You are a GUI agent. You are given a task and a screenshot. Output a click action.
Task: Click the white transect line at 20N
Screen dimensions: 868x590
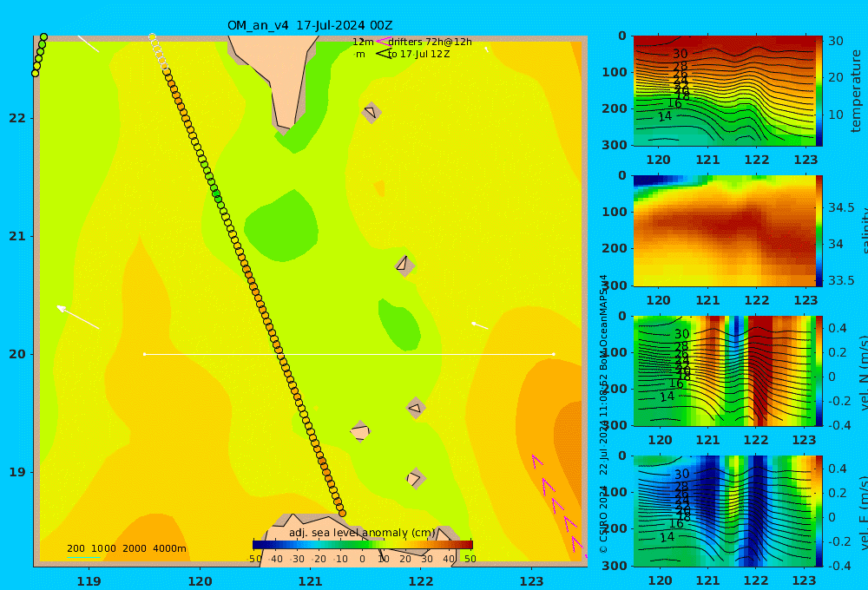349,354
